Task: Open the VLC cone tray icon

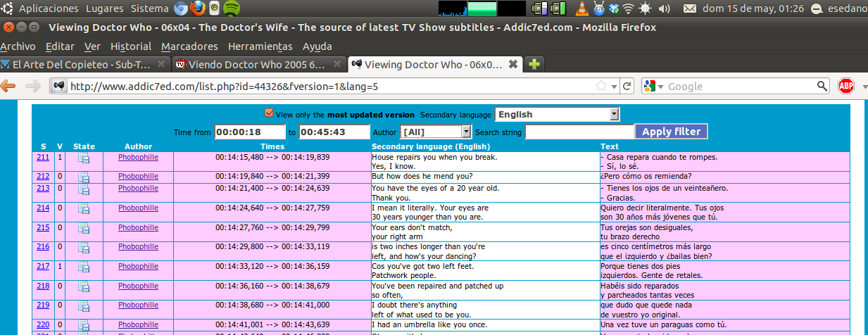Action: (583, 8)
